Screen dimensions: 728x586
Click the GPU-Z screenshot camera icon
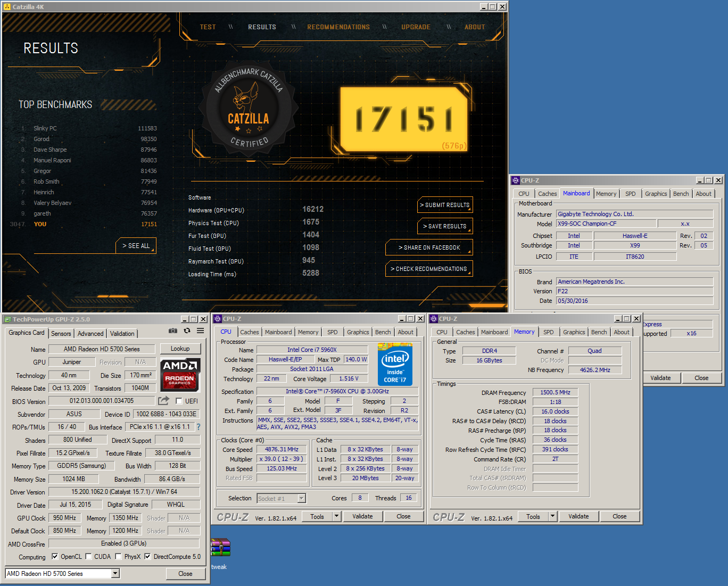(173, 331)
